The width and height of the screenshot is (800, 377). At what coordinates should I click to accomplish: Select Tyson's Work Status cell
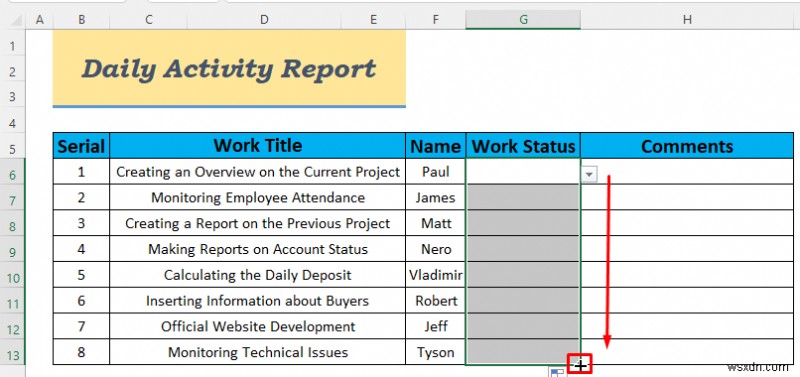523,352
